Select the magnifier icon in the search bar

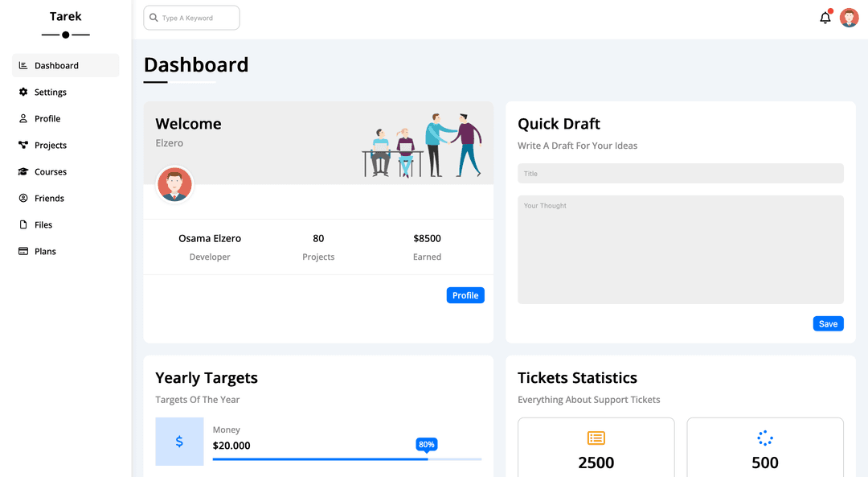pyautogui.click(x=154, y=17)
